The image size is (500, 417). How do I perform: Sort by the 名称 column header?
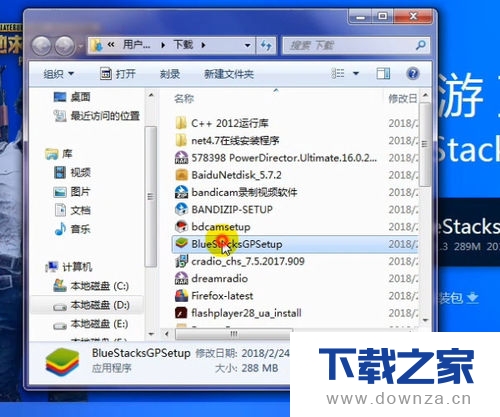point(184,99)
